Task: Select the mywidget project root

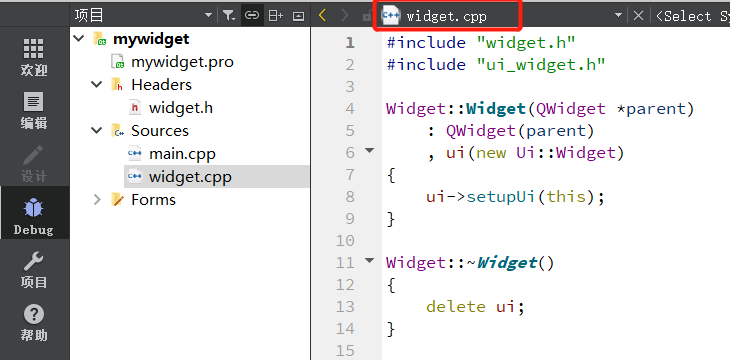Action: (151, 39)
